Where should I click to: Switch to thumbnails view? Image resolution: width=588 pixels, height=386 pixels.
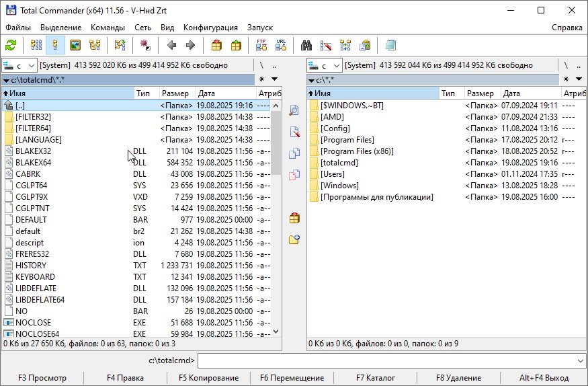(75, 45)
